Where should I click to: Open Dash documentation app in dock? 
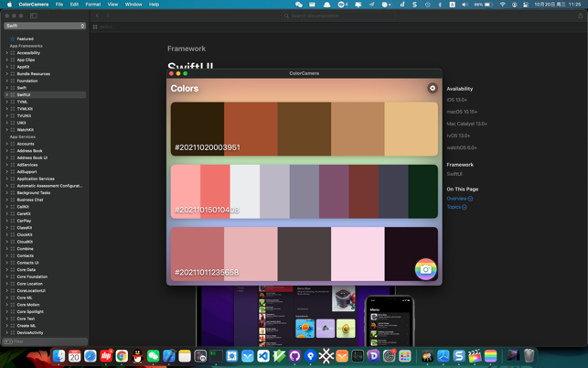coord(373,355)
